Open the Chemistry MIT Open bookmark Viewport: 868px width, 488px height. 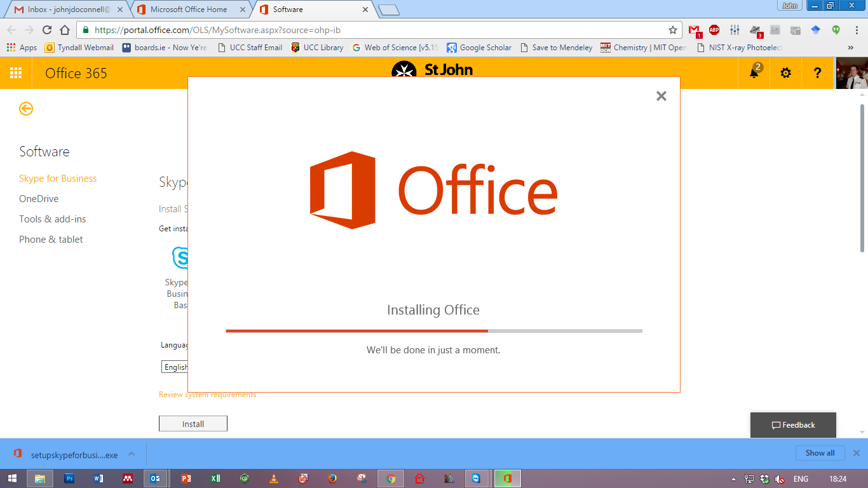point(644,48)
